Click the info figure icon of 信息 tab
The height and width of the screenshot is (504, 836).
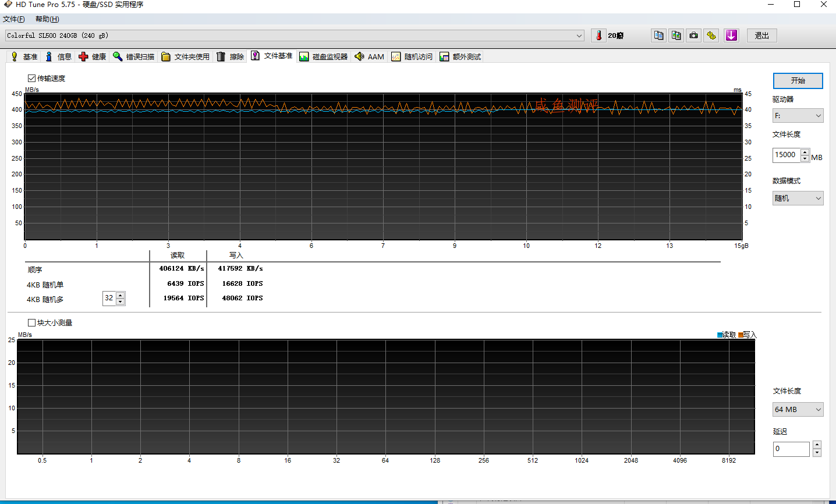click(49, 56)
